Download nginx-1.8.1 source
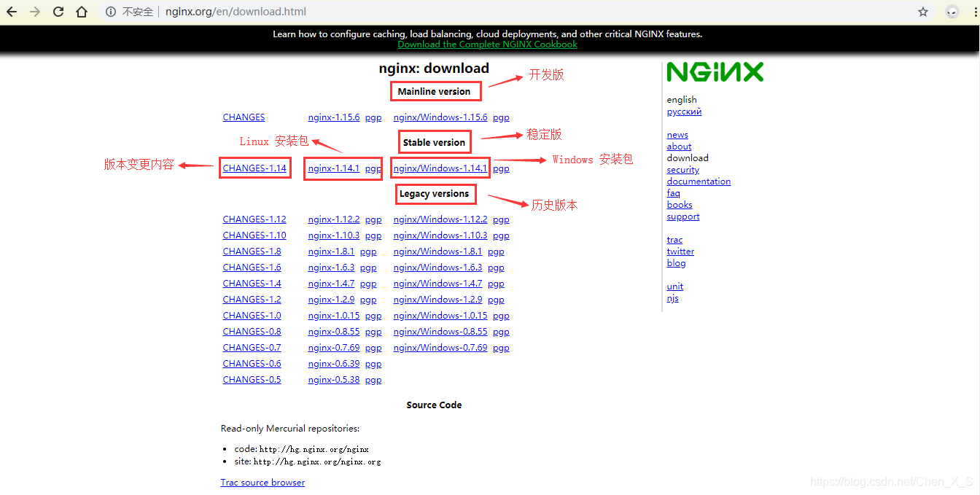 331,252
